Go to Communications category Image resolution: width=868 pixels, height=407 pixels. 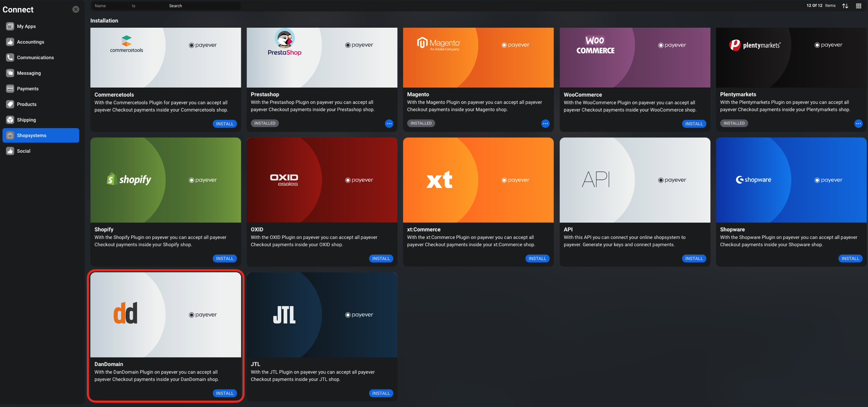35,57
